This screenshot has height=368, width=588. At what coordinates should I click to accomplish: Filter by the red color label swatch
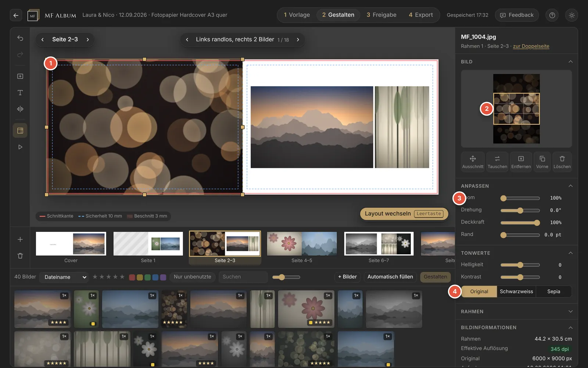pyautogui.click(x=132, y=277)
